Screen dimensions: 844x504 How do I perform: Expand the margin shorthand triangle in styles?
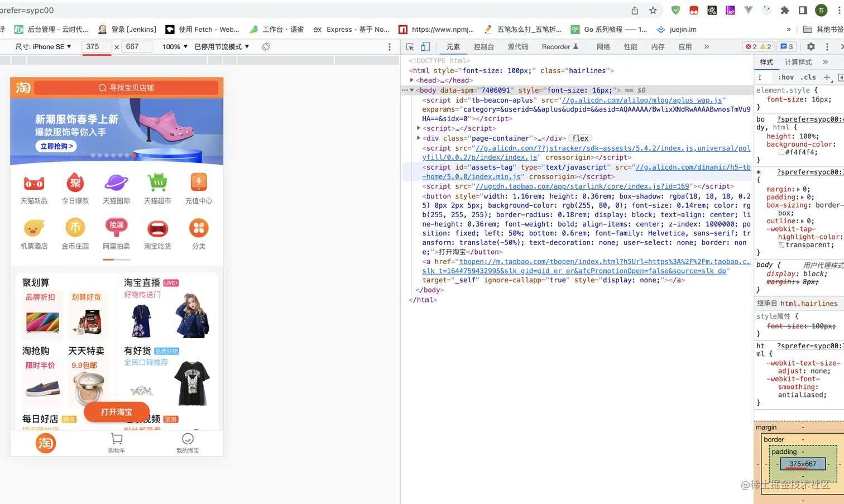[x=798, y=189]
